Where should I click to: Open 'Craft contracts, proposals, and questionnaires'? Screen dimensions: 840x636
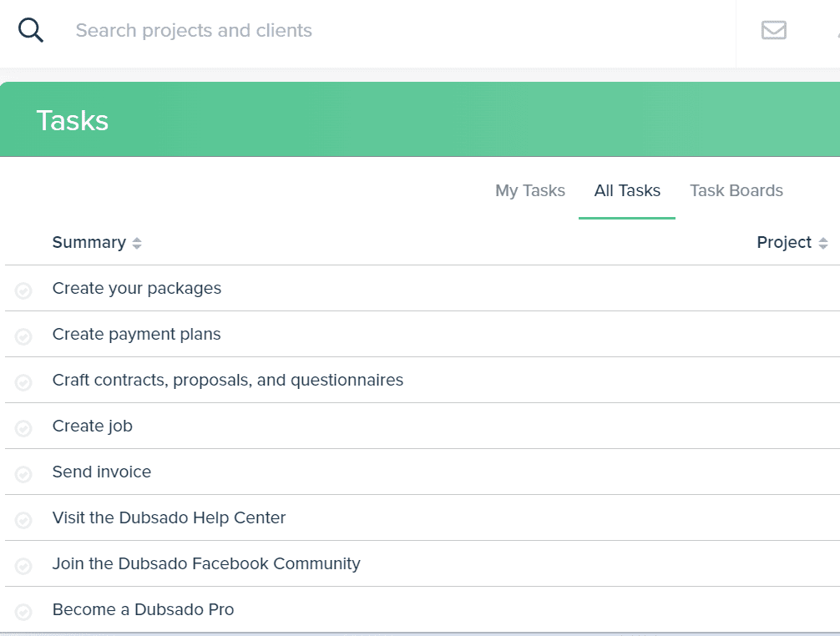click(227, 380)
